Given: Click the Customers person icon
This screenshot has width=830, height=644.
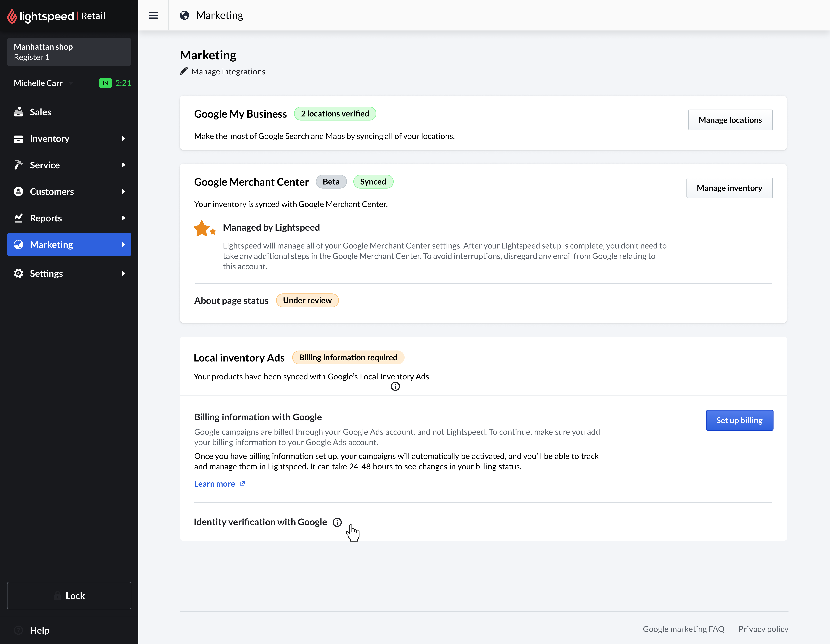Looking at the screenshot, I should coord(18,192).
